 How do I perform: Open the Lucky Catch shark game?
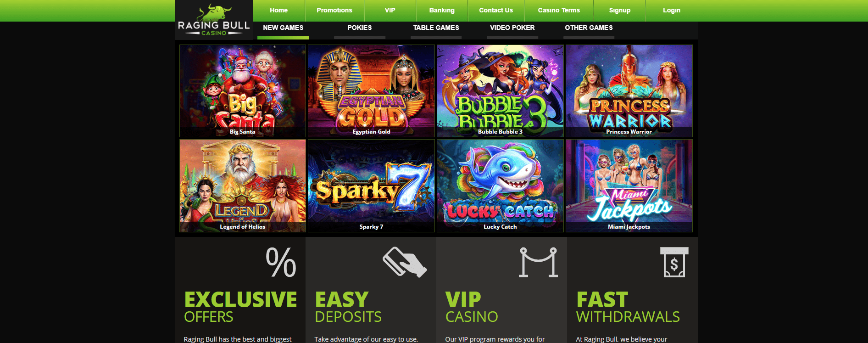point(500,186)
